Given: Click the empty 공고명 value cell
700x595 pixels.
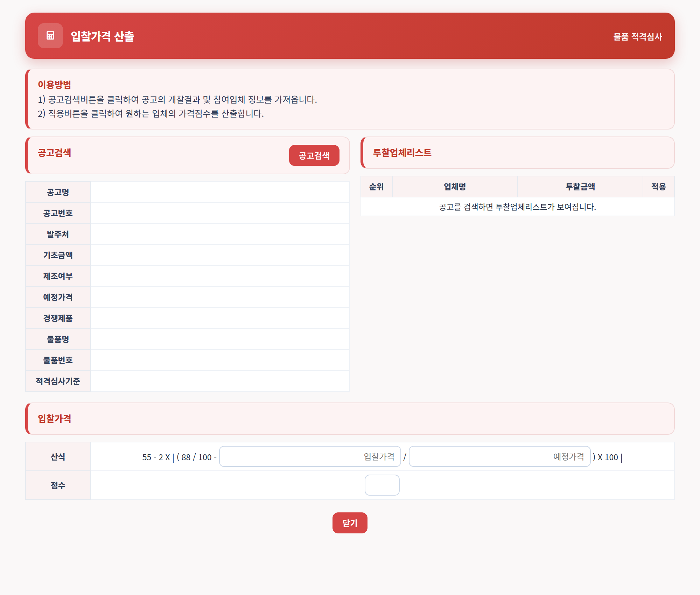Looking at the screenshot, I should [220, 192].
